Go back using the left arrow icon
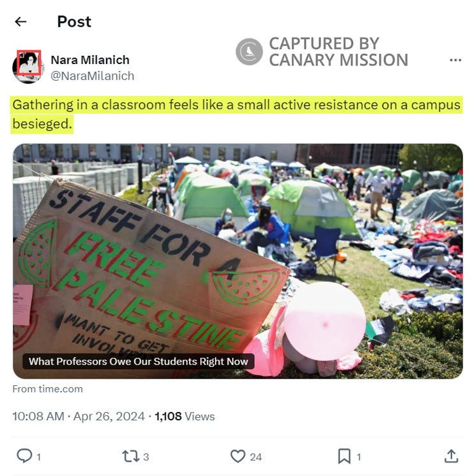 pos(21,22)
